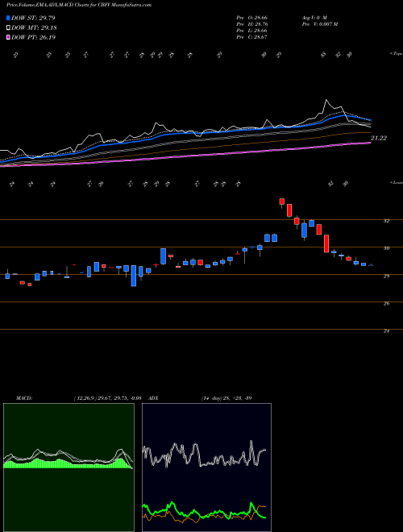
Task: Select the 'DOW ST: 29.79' legend text
Action: [33, 18]
